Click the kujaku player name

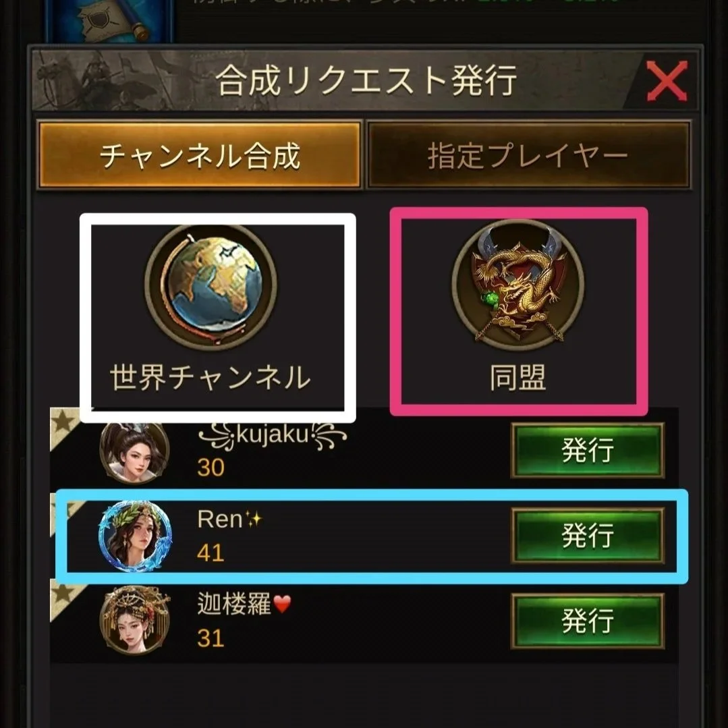[273, 435]
